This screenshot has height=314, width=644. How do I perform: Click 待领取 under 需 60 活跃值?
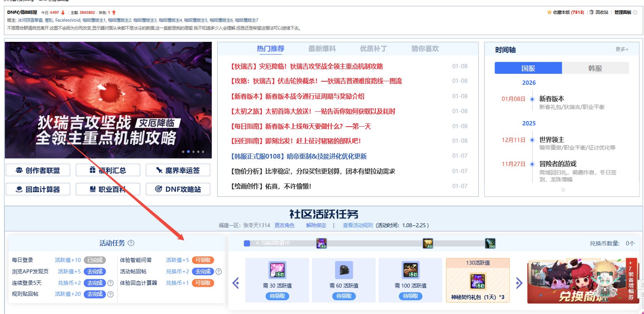(x=344, y=296)
